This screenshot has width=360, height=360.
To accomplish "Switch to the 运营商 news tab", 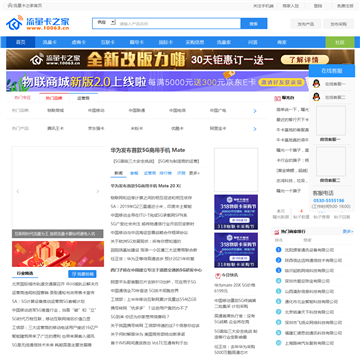I will coord(150,173).
